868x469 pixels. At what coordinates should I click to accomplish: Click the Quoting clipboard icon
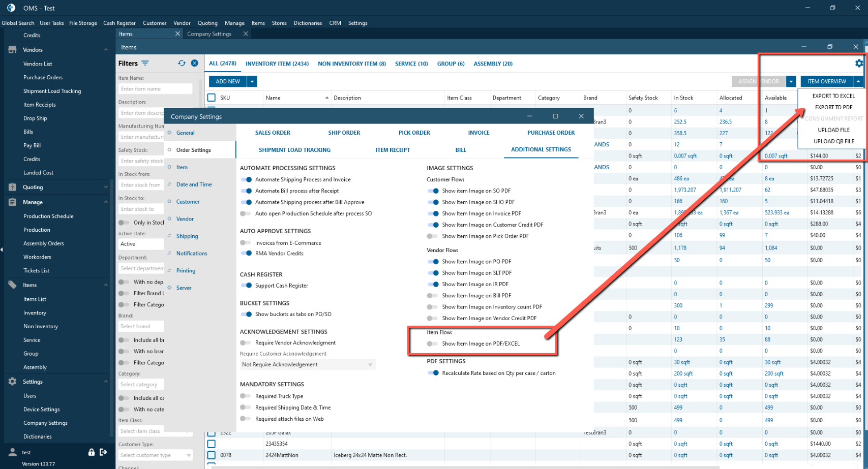click(x=13, y=187)
